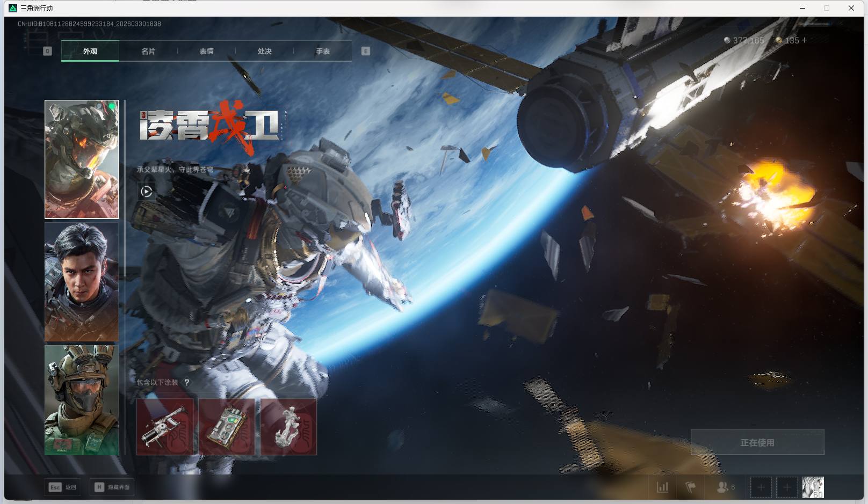The height and width of the screenshot is (504, 868).
Task: Click the CN UID text string
Action: 89,24
